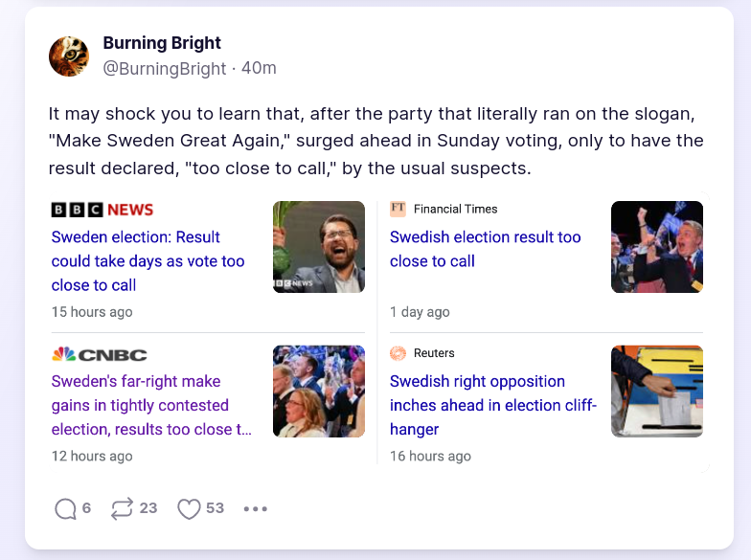Viewport: 751px width, 560px height.
Task: Open BBC headline about vote taking days
Action: pos(148,261)
